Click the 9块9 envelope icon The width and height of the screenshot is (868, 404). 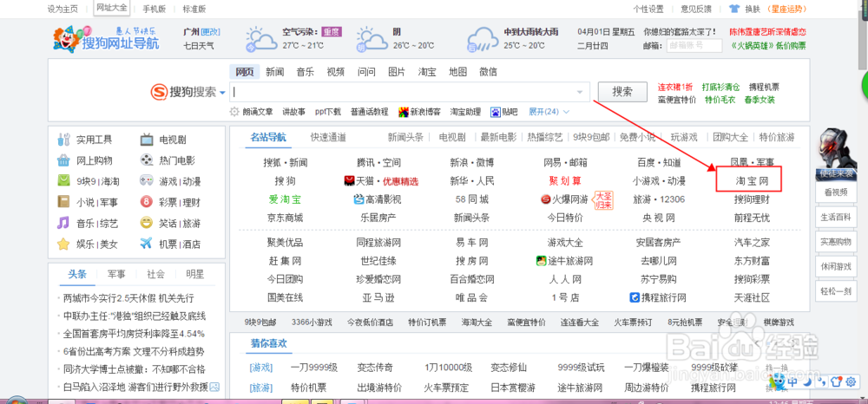(63, 181)
